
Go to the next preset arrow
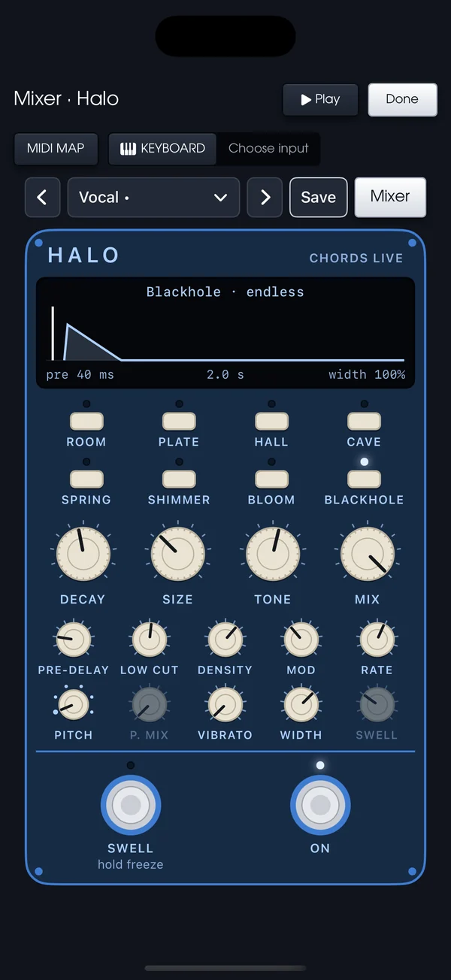click(265, 198)
